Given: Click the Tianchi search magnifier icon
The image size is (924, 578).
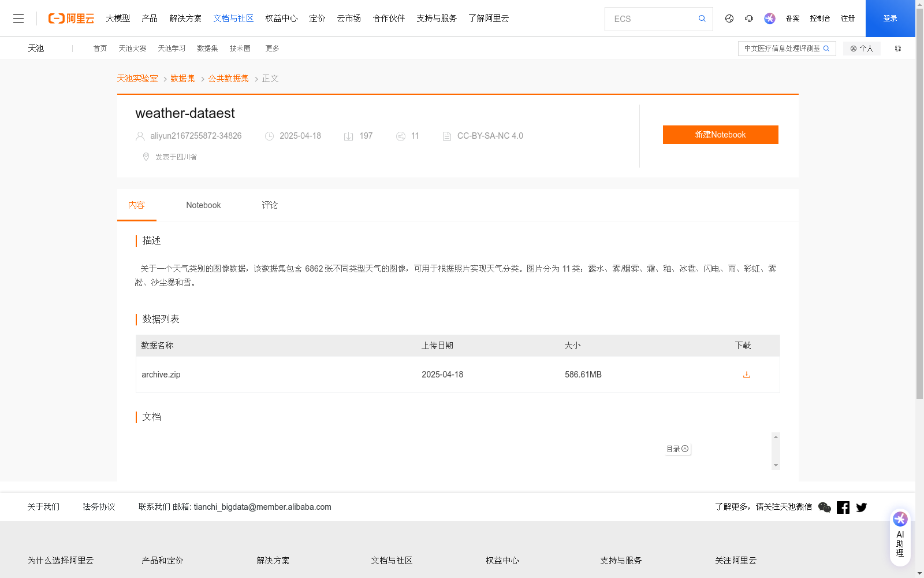Looking at the screenshot, I should click(x=826, y=49).
